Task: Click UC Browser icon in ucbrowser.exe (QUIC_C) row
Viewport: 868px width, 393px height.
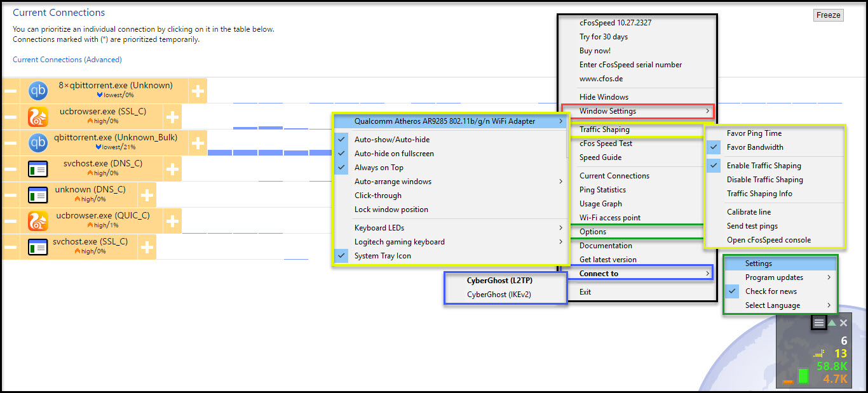Action: tap(38, 221)
